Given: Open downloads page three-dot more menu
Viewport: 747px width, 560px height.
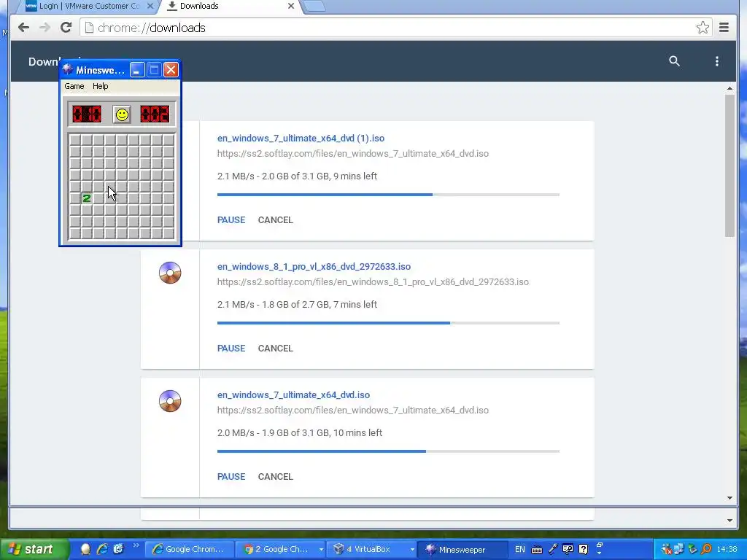Looking at the screenshot, I should pos(716,61).
